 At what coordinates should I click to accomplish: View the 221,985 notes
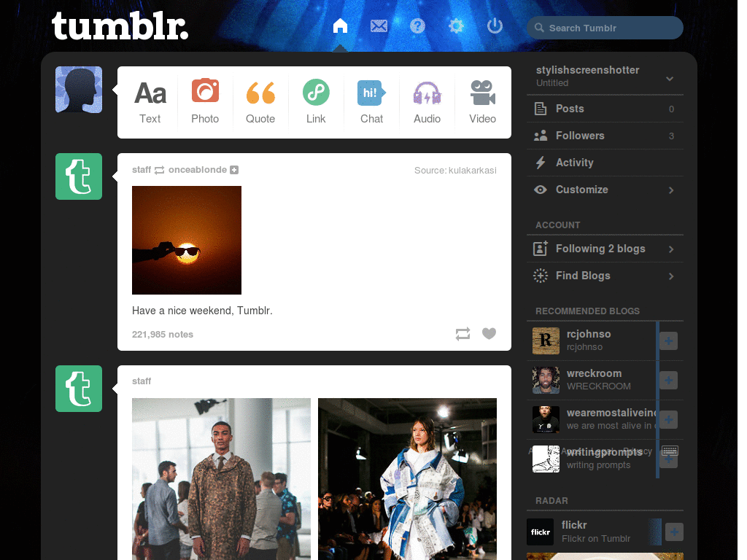pyautogui.click(x=163, y=334)
